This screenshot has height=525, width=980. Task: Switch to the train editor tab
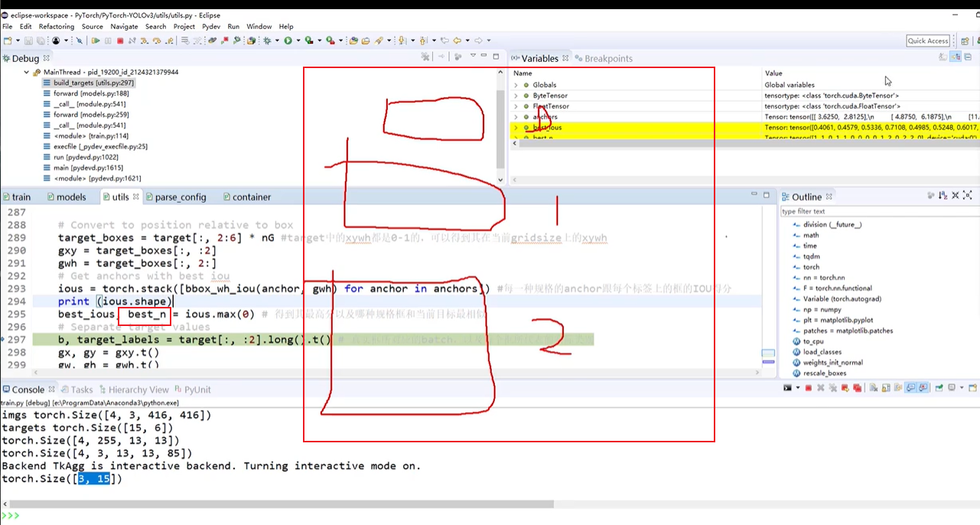[16, 197]
